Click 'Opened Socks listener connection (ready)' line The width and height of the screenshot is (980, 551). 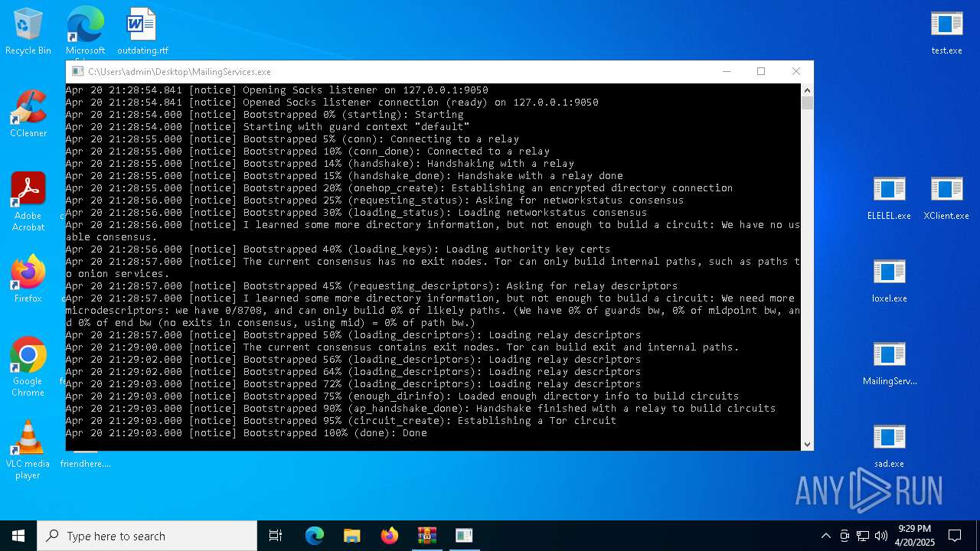point(332,103)
